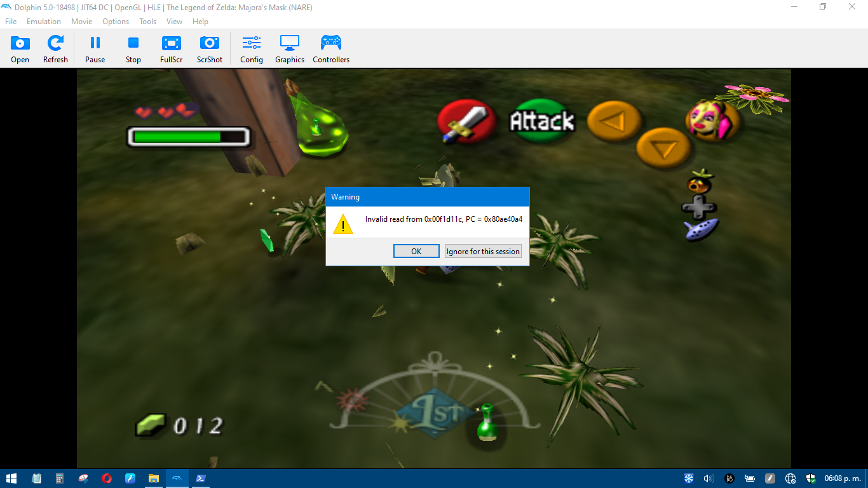This screenshot has width=868, height=488.
Task: Open Snipping Tool from the taskbar
Action: coord(83,478)
